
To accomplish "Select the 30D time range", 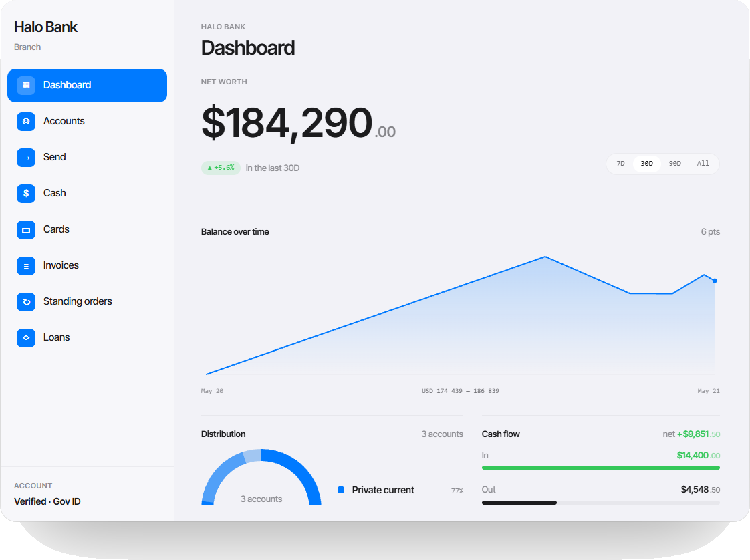I will coord(646,164).
